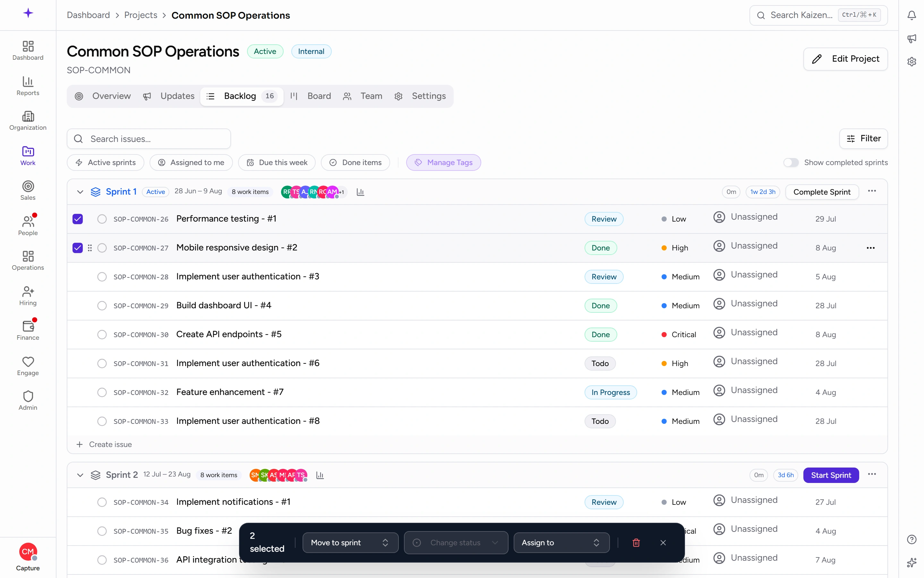924x578 pixels.
Task: Delete selected items with the trash icon
Action: (x=636, y=542)
